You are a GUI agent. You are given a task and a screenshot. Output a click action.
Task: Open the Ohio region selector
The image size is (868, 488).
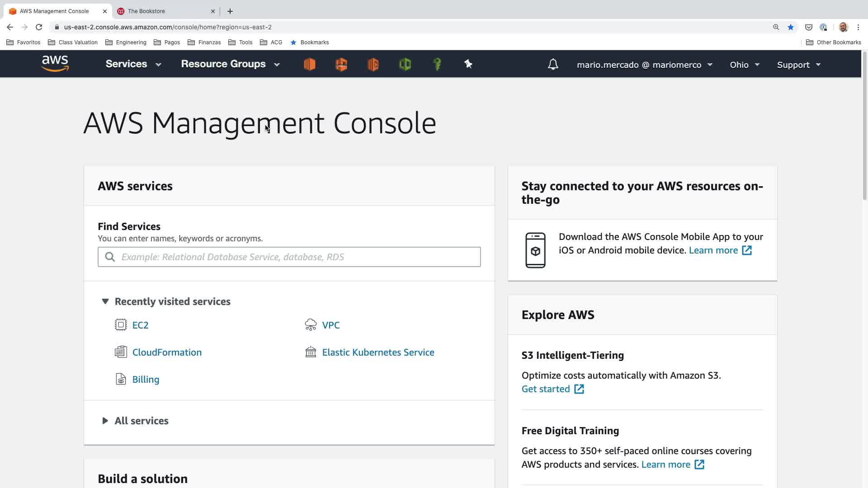[744, 65]
